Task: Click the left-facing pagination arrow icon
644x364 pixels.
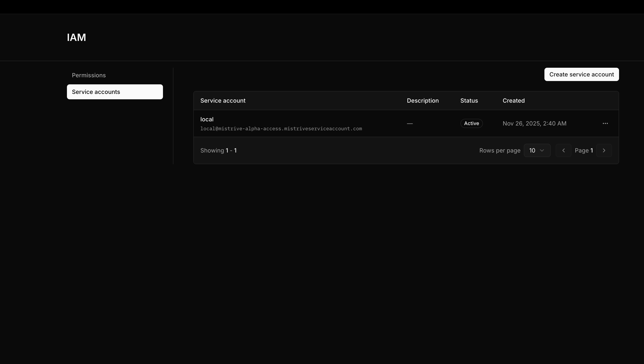Action: (564, 150)
